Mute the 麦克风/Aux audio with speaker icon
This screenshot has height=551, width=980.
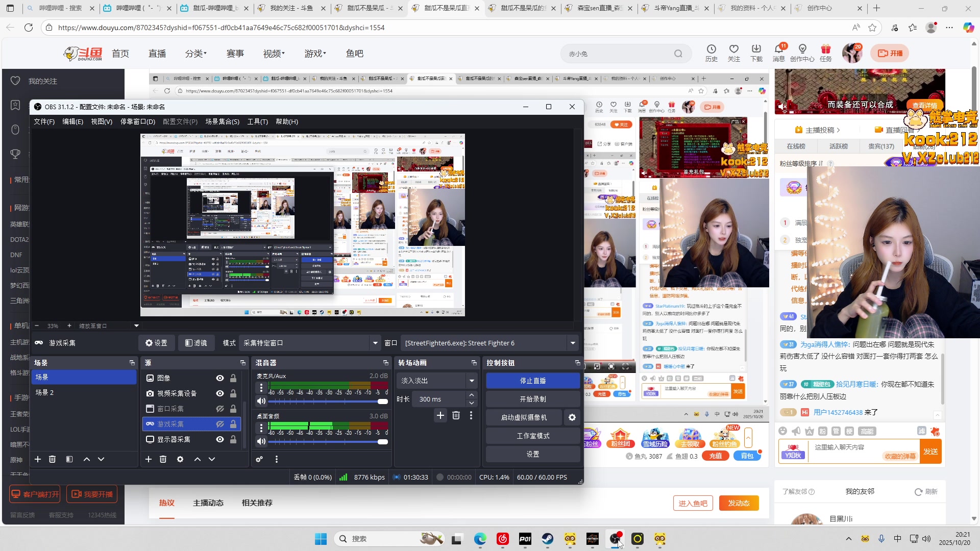(261, 402)
